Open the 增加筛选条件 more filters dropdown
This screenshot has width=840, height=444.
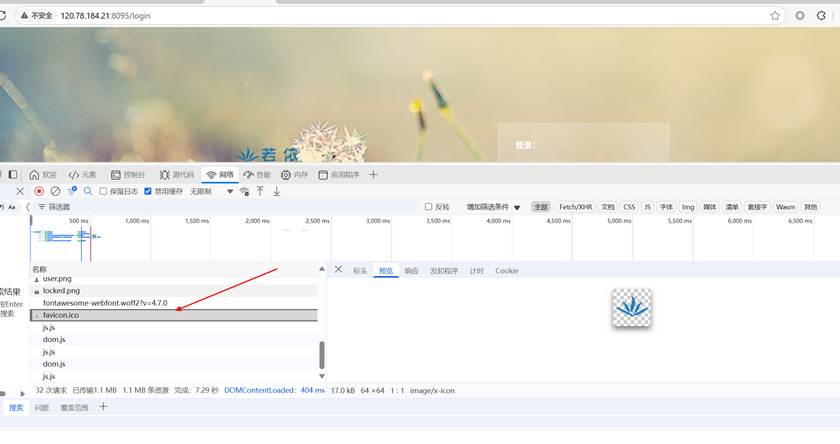point(493,207)
